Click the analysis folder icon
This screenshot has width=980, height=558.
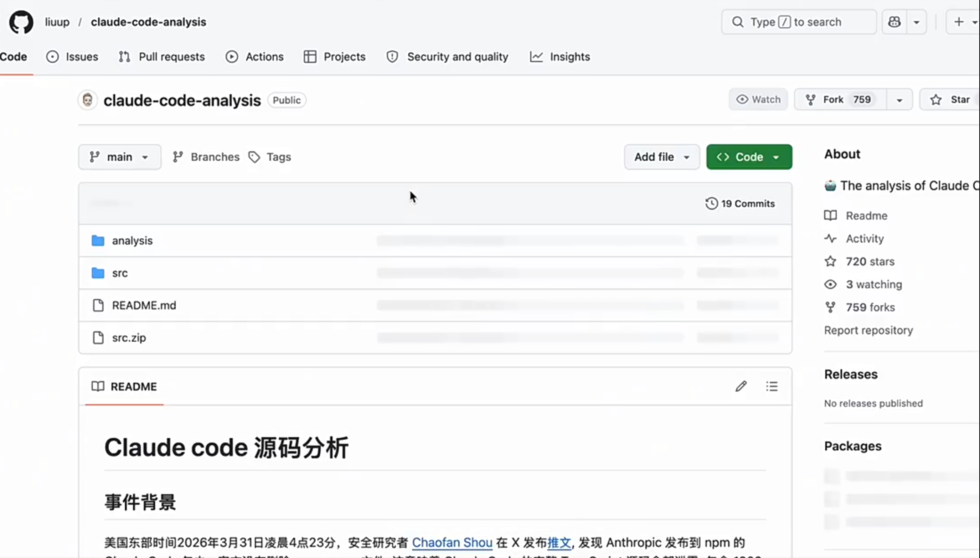point(98,241)
